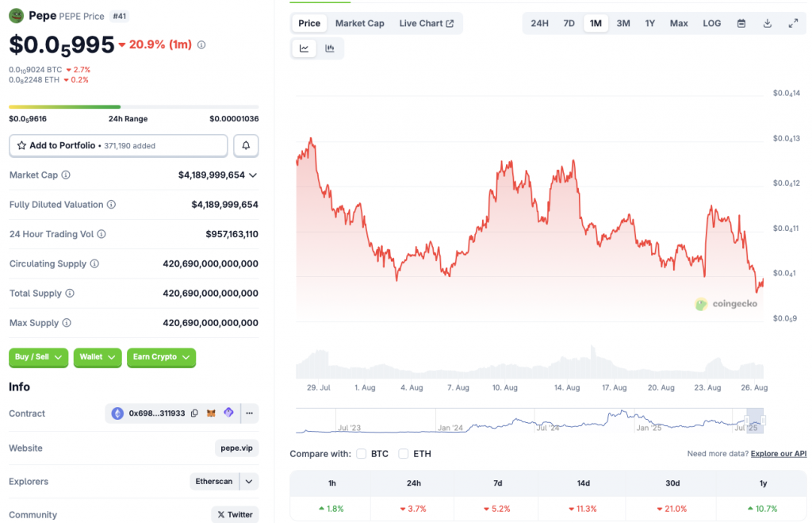Screen dimensions: 812x523
Task: Show Market Cap info tooltip
Action: [66, 175]
